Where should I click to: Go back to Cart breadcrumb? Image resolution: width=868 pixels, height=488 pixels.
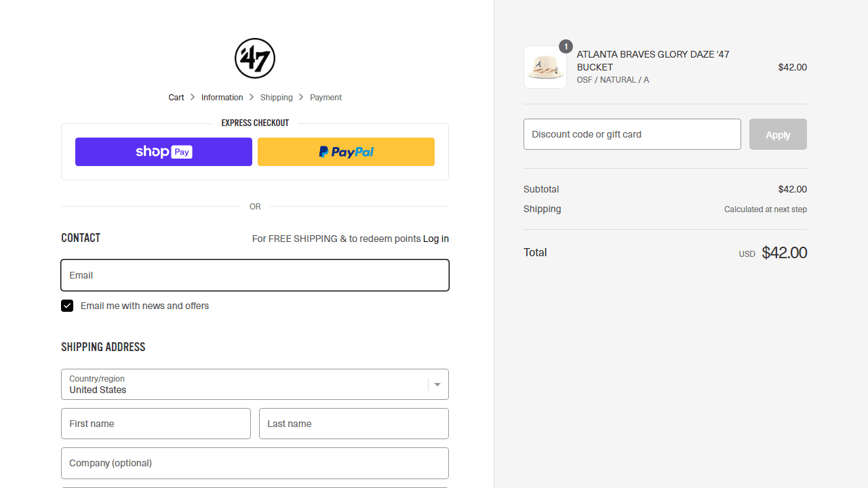click(176, 98)
